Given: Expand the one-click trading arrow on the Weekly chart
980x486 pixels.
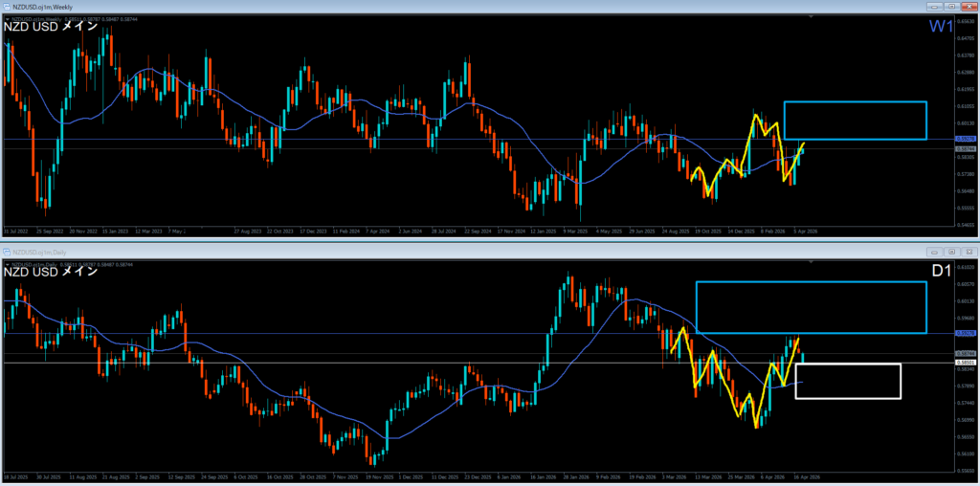Looking at the screenshot, I should tap(8, 19).
